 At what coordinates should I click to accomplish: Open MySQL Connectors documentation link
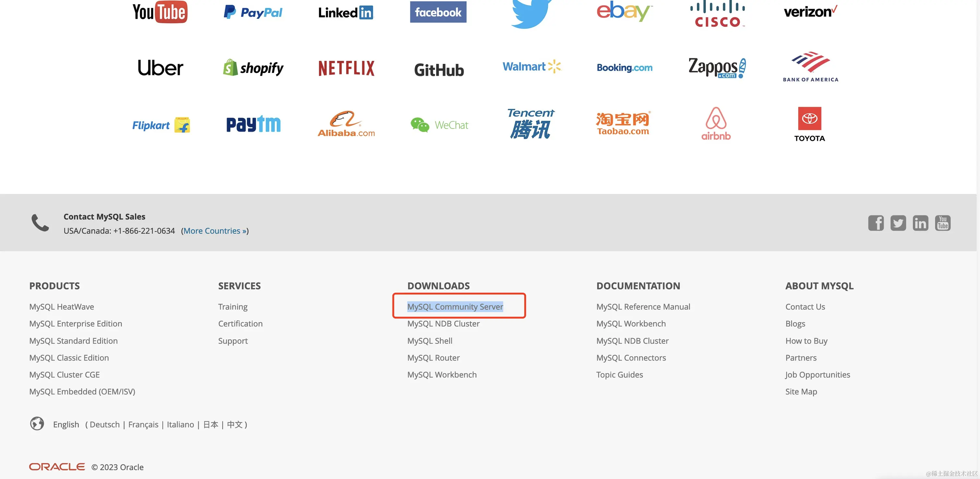(631, 358)
